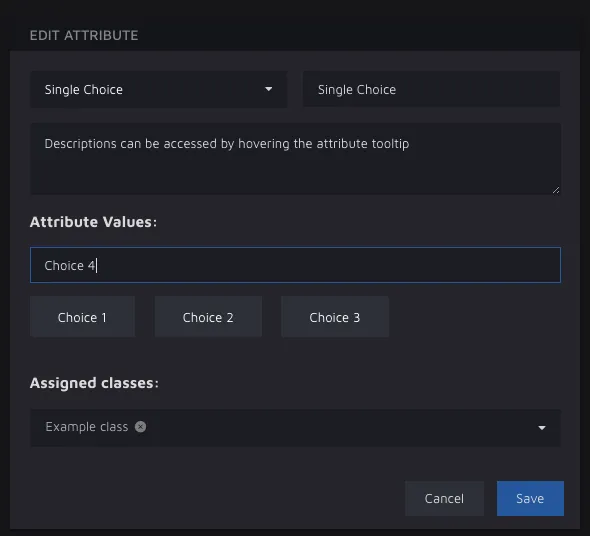Click the caret arrow in the type selector
Viewport: 590px width, 536px height.
click(268, 89)
